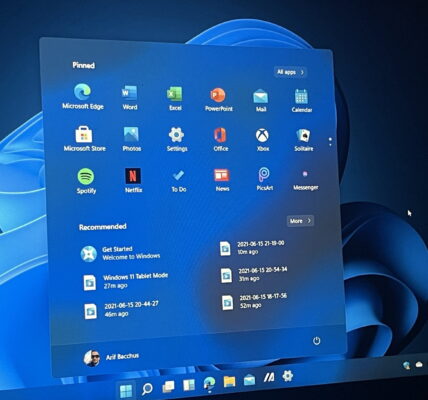
Task: Open the Calendar pinned app
Action: coord(301,100)
